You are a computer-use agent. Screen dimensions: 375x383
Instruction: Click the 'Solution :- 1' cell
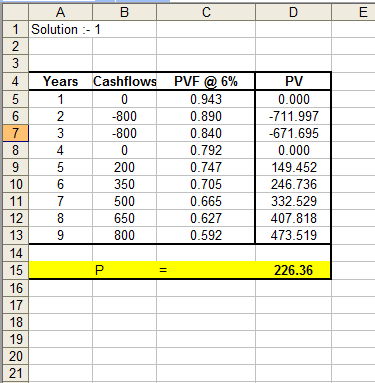coord(60,29)
